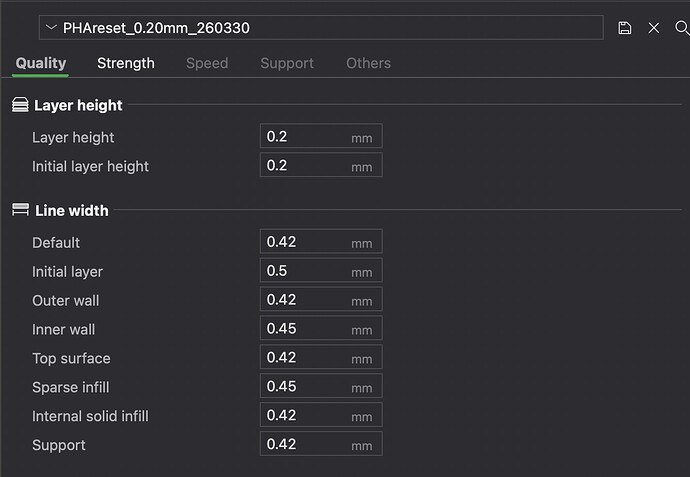The width and height of the screenshot is (690, 477).
Task: Click the Initial layer height value field
Action: 321,165
